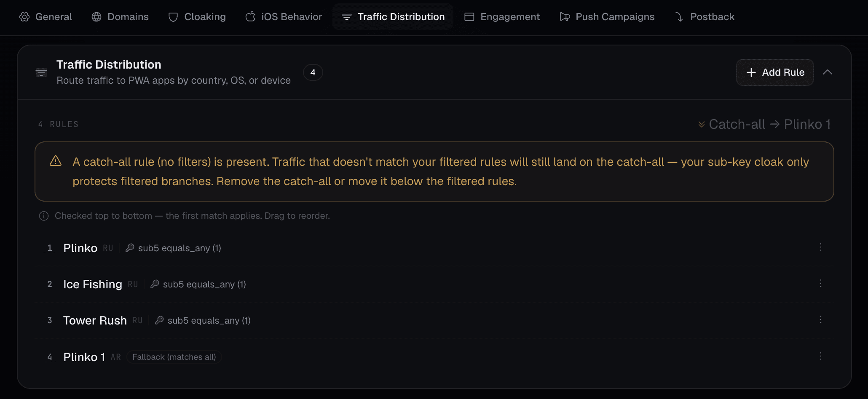Click the info icon beside reorder hint
Screen dimensions: 868x399
(44, 216)
